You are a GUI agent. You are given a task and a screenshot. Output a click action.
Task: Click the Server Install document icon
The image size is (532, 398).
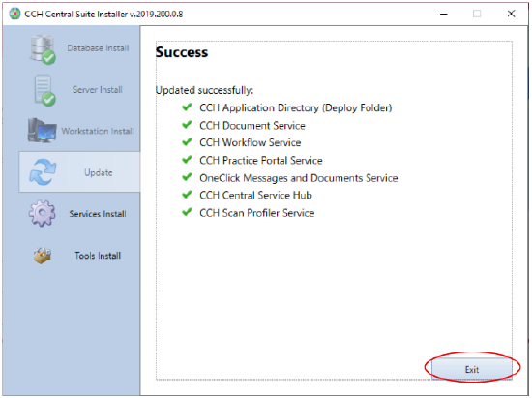tap(44, 90)
